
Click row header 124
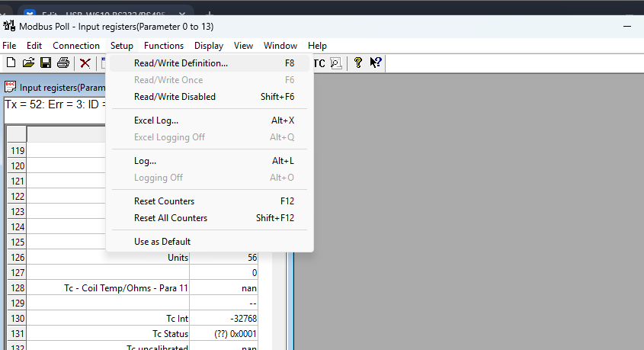pyautogui.click(x=18, y=226)
